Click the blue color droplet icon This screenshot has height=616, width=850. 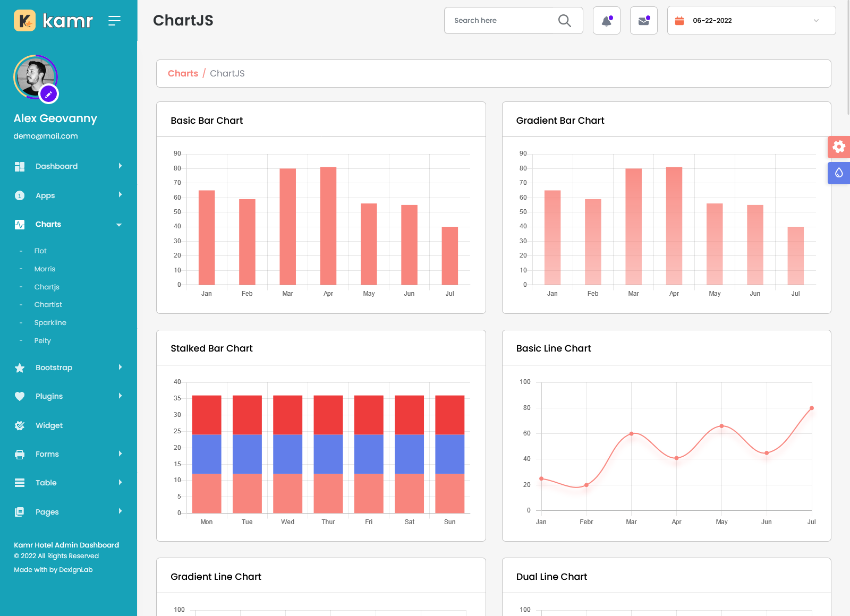[x=838, y=173]
